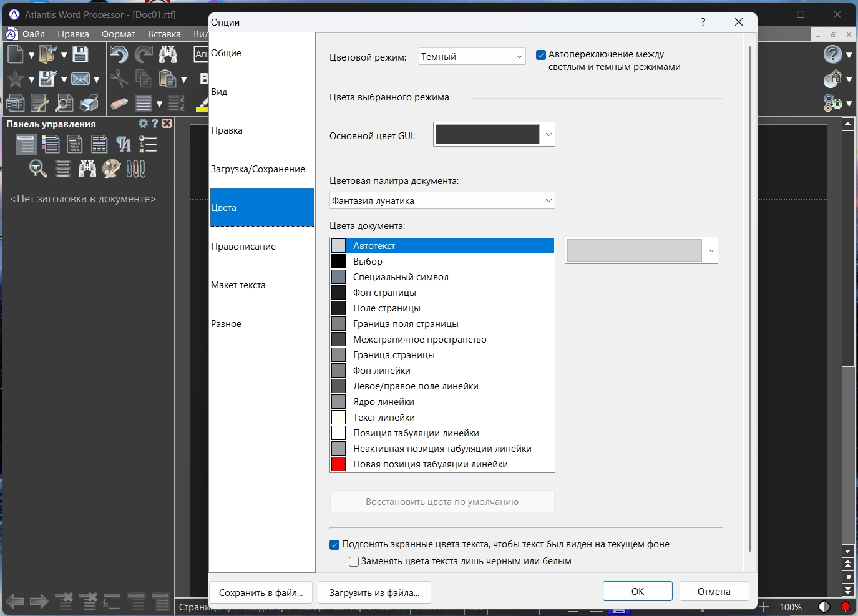Click the OK button

click(x=638, y=592)
